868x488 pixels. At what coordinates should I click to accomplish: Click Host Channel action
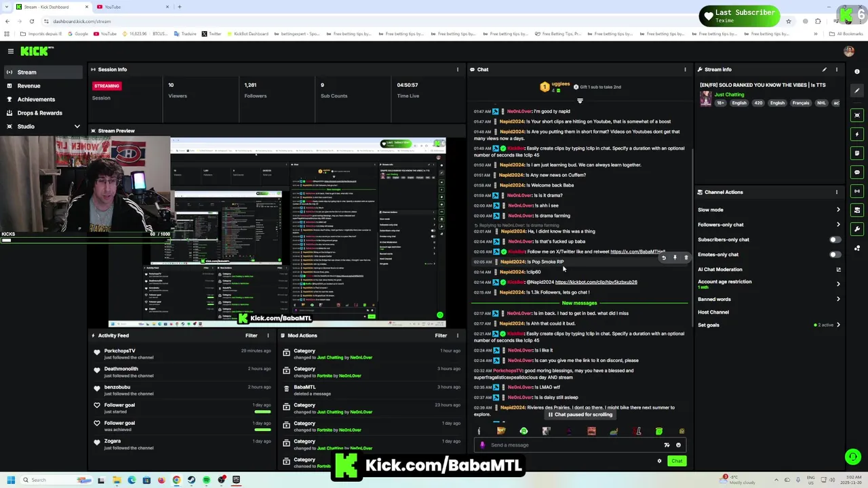[713, 312]
